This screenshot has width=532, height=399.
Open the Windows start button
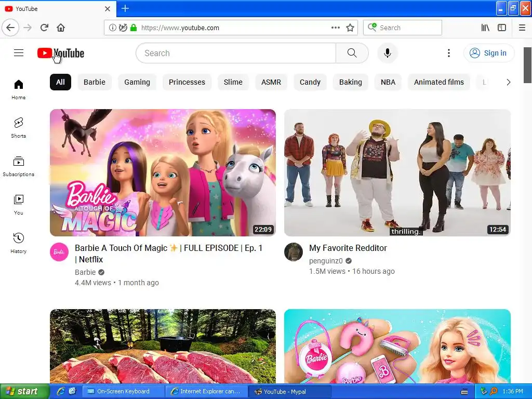[x=25, y=392]
